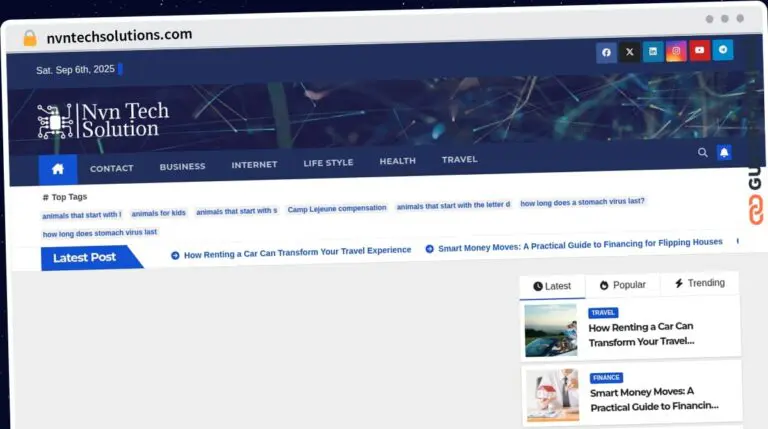Click the notification bell icon
This screenshot has width=768, height=429.
tap(724, 152)
